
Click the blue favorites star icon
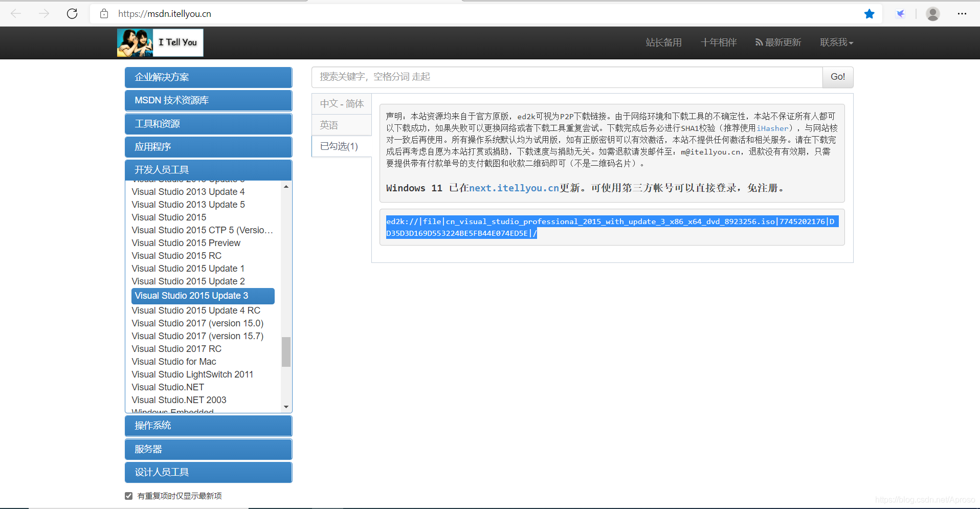point(869,14)
